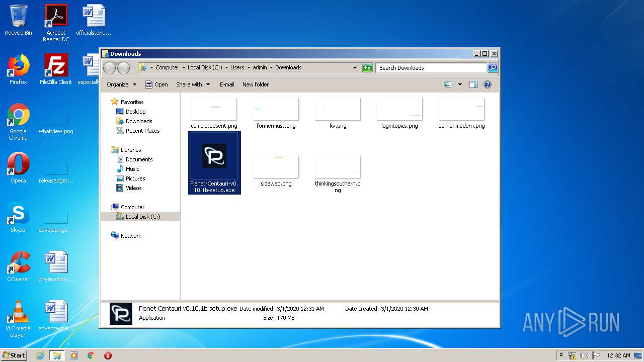This screenshot has height=362, width=644.
Task: Select the logintopics.png file
Action: click(399, 114)
